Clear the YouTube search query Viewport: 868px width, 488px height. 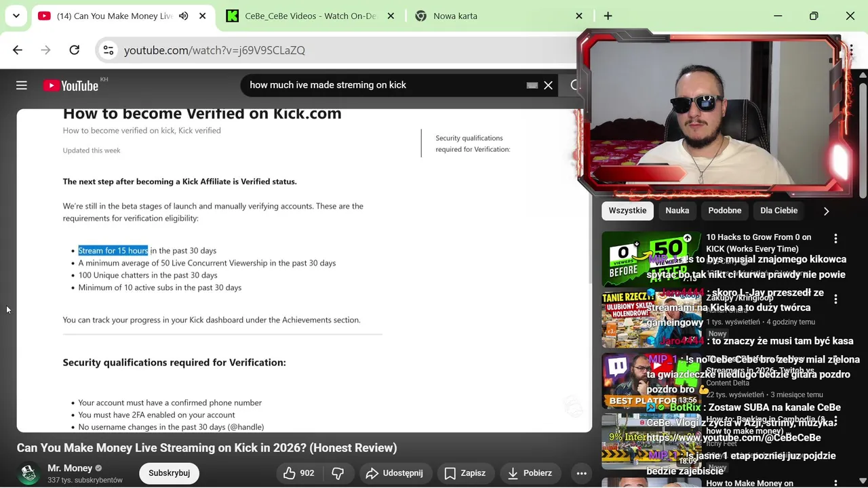548,85
